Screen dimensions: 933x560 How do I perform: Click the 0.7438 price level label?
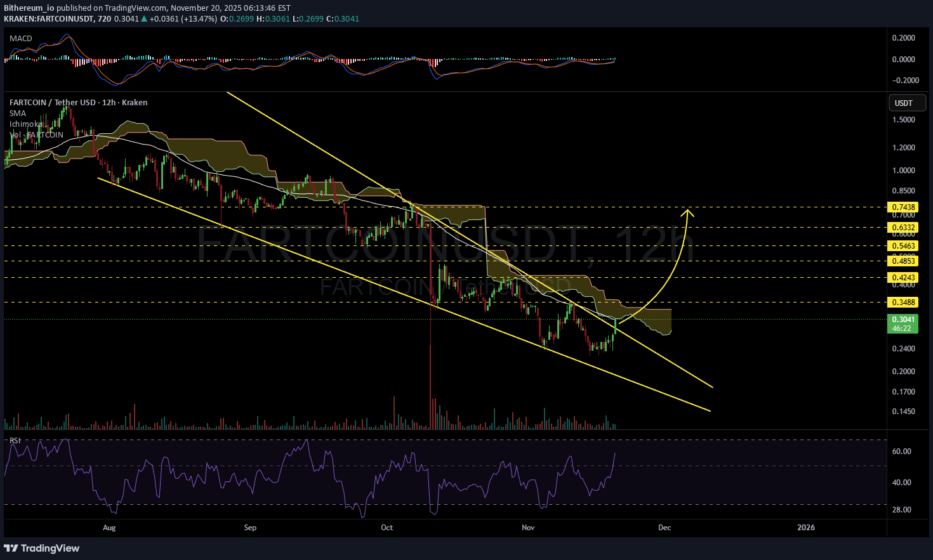(904, 207)
